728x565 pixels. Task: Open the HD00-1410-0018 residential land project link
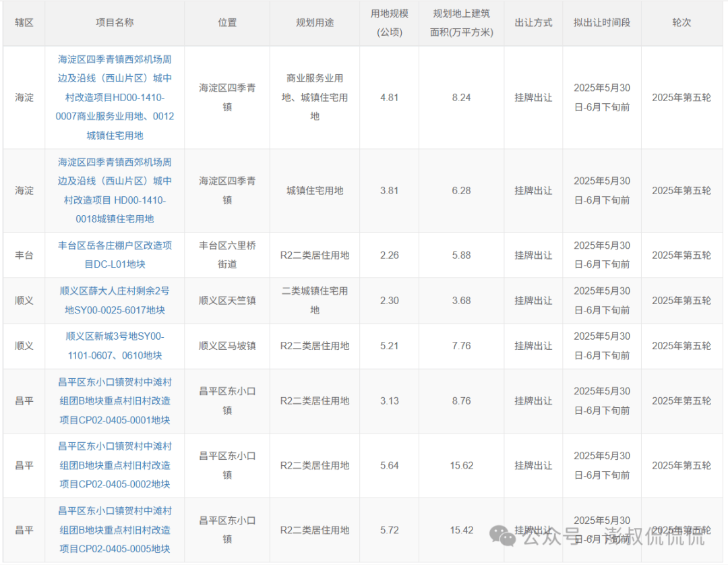click(x=115, y=190)
